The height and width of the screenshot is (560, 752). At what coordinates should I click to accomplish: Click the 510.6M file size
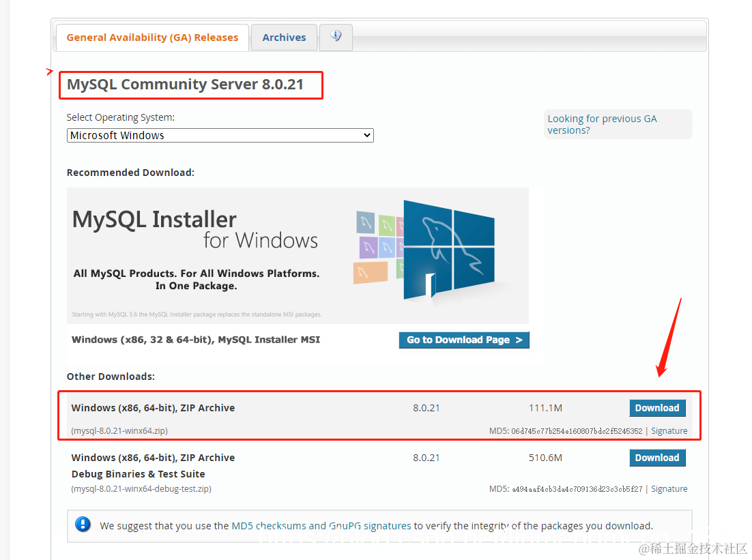tap(545, 458)
